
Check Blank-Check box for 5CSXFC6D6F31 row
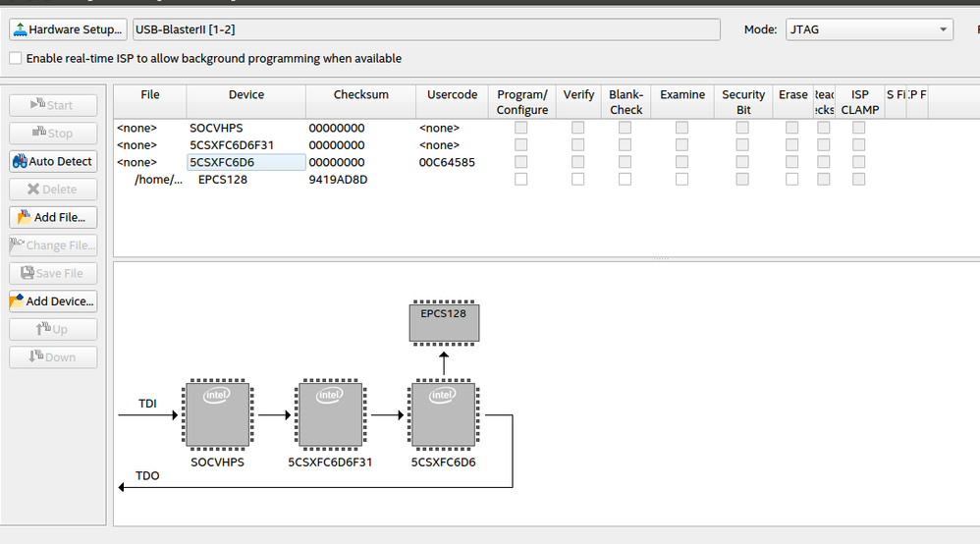[626, 145]
